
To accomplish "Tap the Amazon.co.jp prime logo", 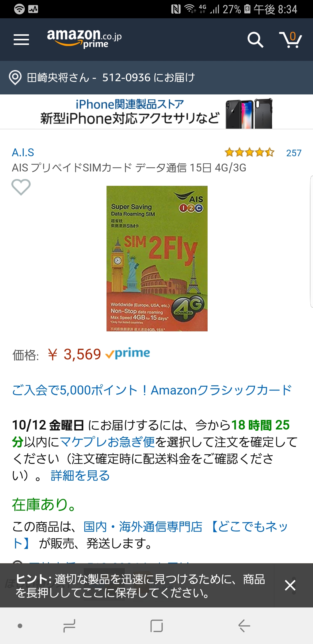I will (x=84, y=39).
